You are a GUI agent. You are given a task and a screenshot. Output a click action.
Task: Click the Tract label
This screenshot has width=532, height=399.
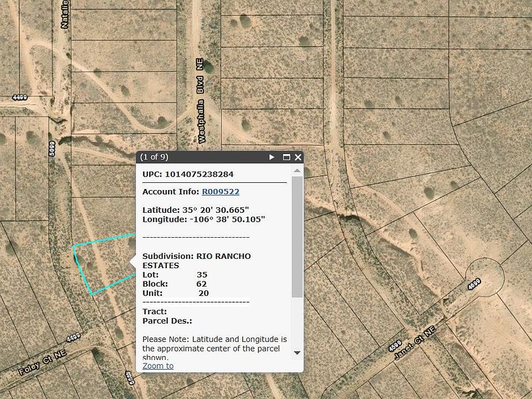[x=155, y=311]
